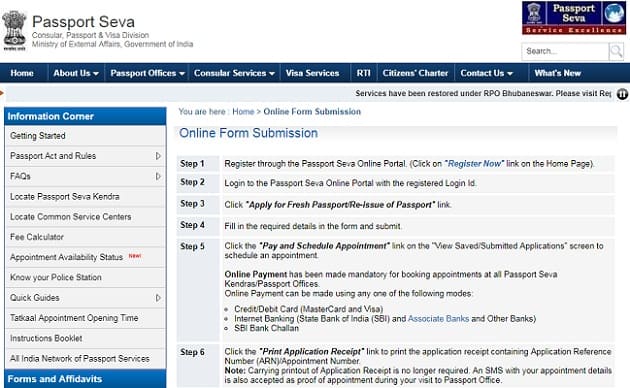Image resolution: width=630 pixels, height=388 pixels.
Task: Click the Forms and Affidavits section header
Action: (85, 379)
